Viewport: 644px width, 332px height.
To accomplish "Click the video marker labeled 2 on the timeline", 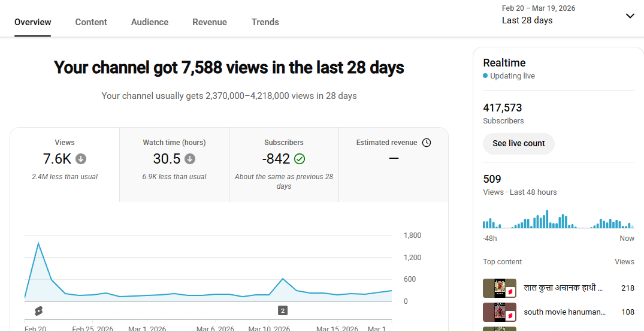I will tap(283, 310).
